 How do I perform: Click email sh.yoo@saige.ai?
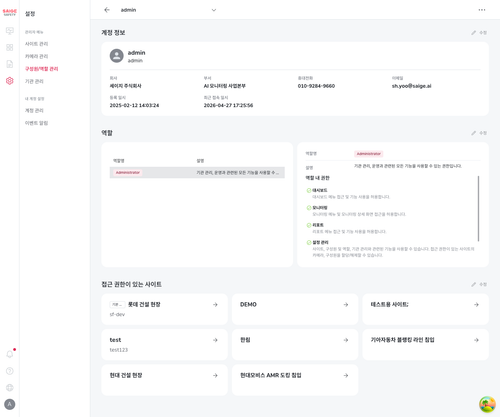(411, 86)
